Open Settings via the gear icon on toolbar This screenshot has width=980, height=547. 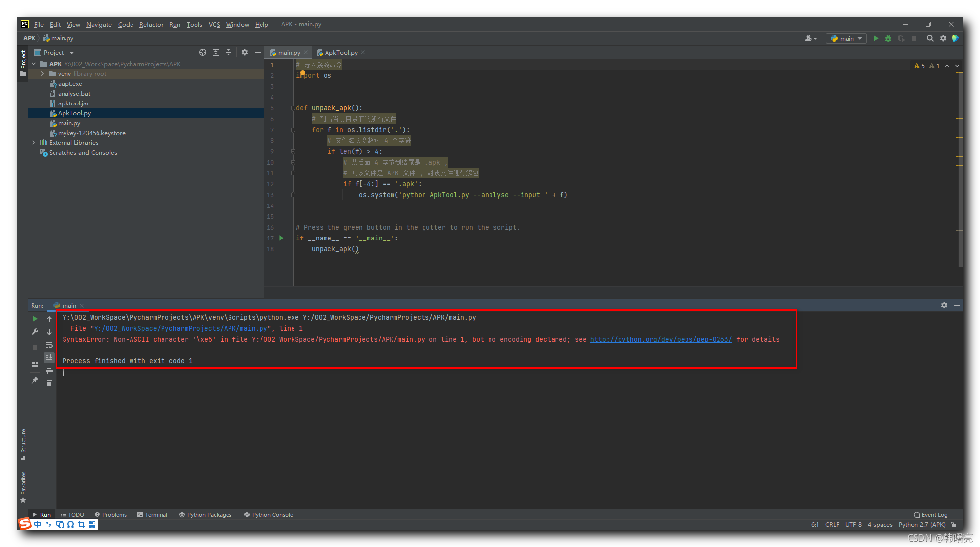pos(943,38)
